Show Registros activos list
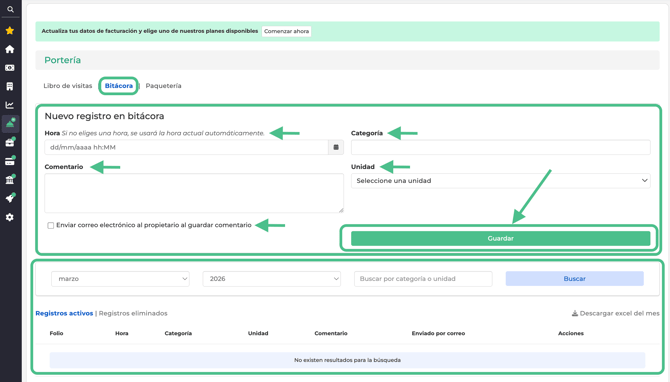Viewport: 670px width, 382px height. pyautogui.click(x=64, y=313)
